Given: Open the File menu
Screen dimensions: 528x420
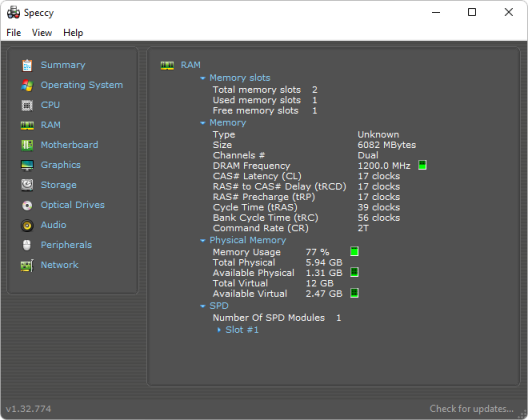Looking at the screenshot, I should 13,33.
